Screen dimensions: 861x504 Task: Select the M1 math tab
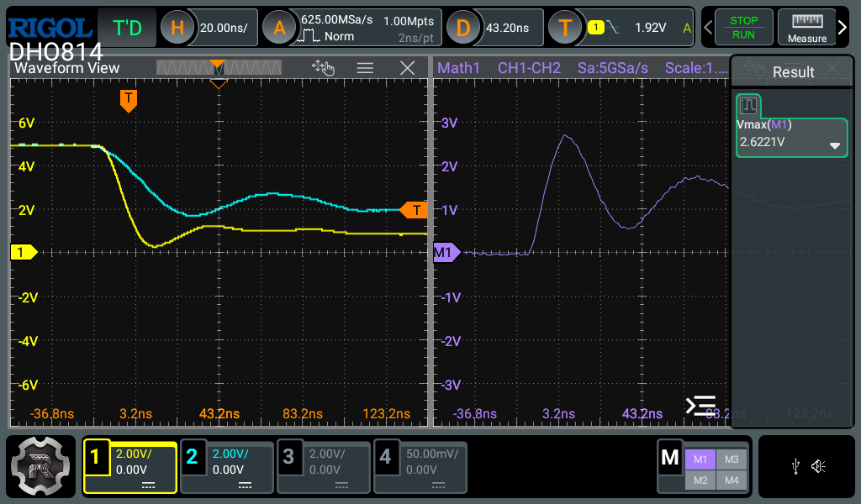pyautogui.click(x=700, y=459)
